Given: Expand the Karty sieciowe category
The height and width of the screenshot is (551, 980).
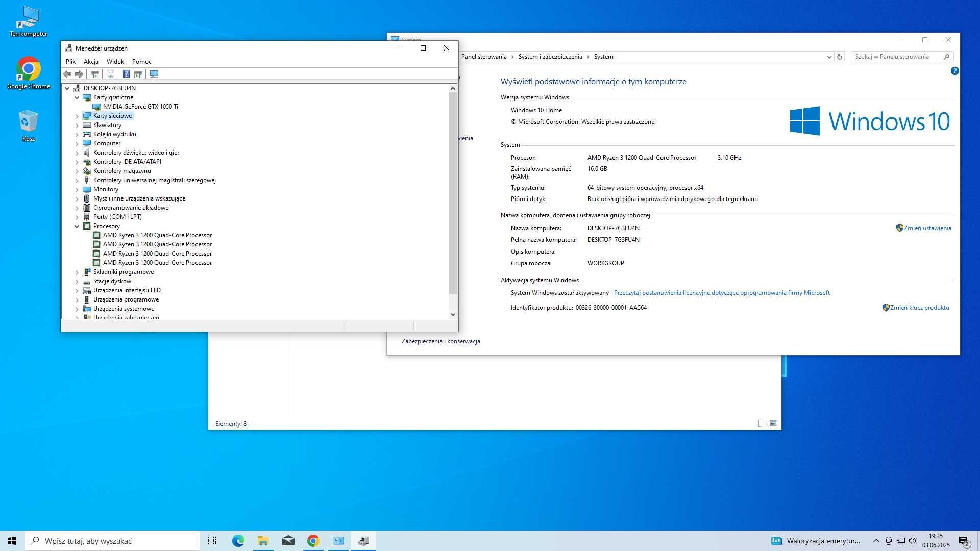Looking at the screenshot, I should point(77,116).
